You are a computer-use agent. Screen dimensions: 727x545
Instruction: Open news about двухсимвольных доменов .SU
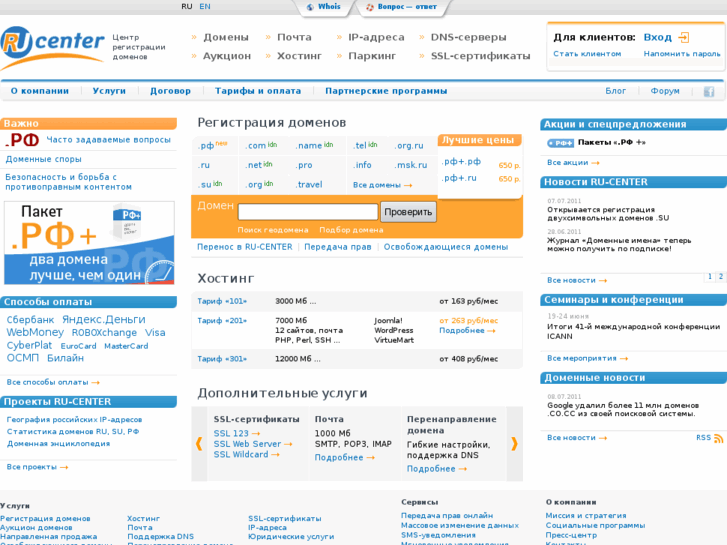608,214
